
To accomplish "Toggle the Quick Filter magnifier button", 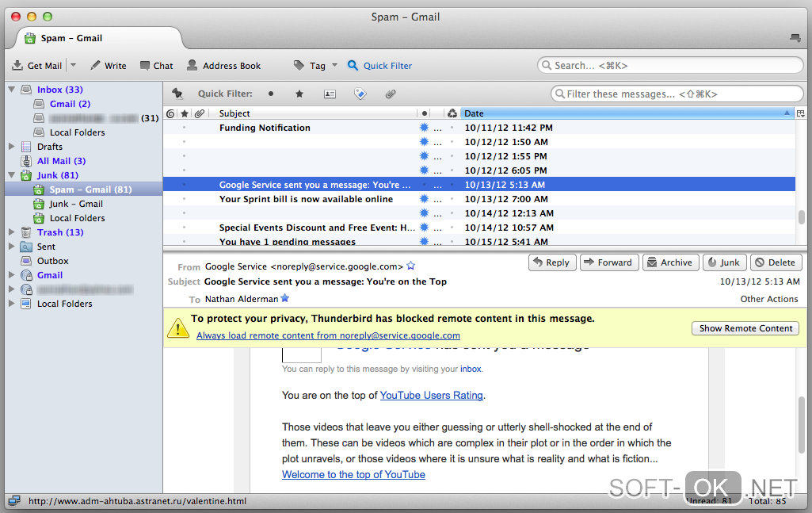I will point(353,65).
